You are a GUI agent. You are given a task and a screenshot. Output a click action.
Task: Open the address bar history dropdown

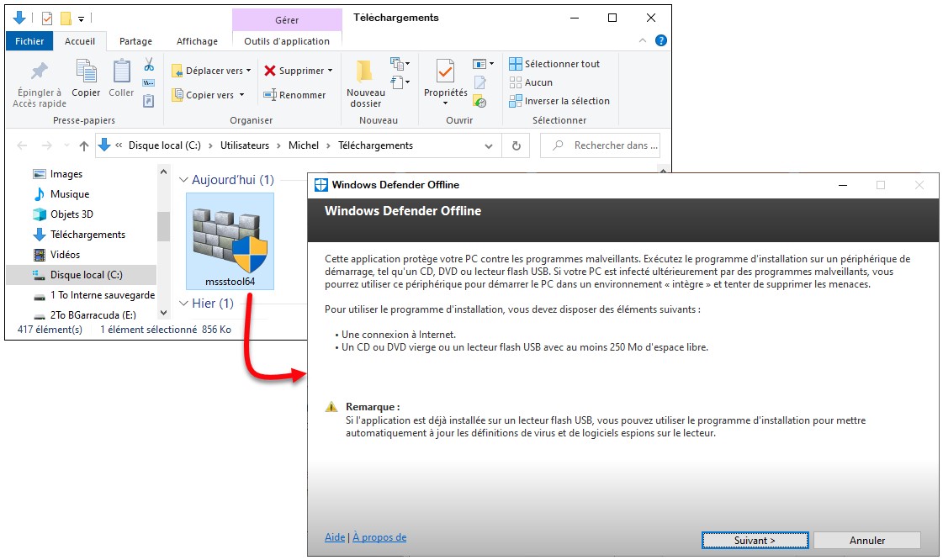point(489,145)
